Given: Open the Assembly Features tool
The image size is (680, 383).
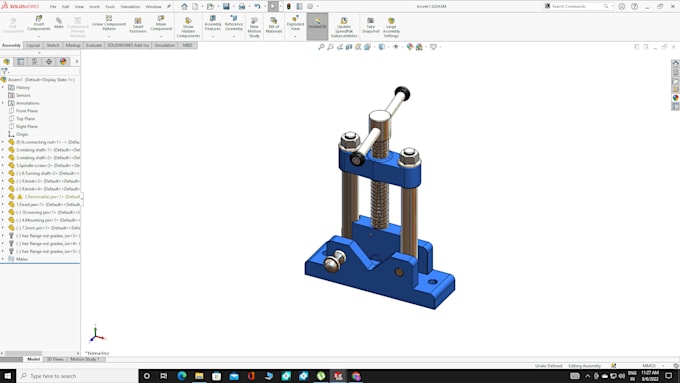Looking at the screenshot, I should pyautogui.click(x=212, y=23).
